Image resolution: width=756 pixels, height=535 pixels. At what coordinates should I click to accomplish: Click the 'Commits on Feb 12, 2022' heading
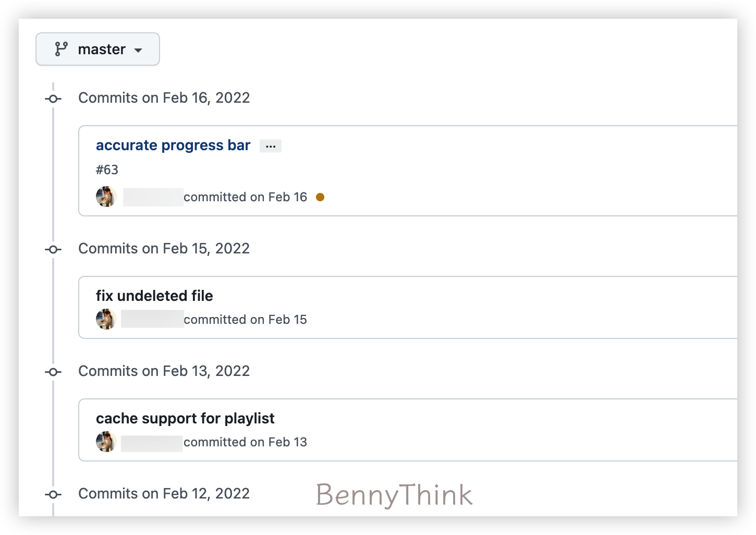tap(164, 493)
